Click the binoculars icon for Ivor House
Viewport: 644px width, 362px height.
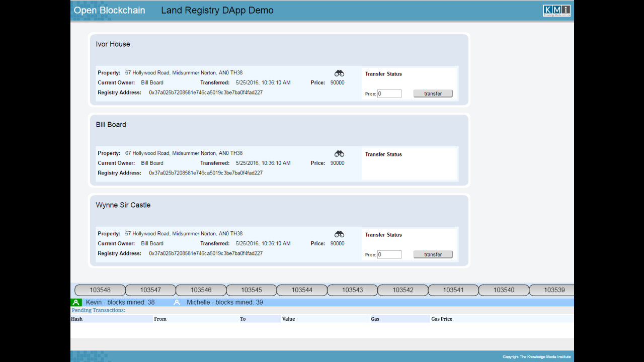tap(339, 72)
